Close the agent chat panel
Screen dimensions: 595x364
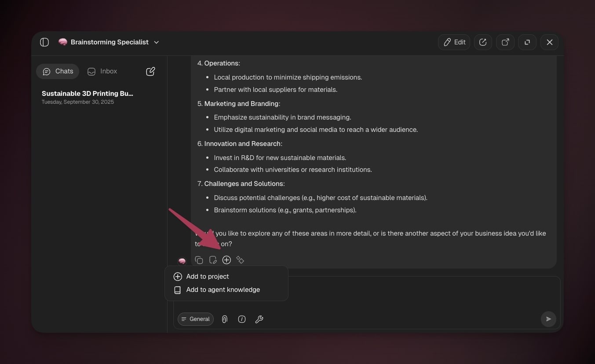(x=549, y=42)
